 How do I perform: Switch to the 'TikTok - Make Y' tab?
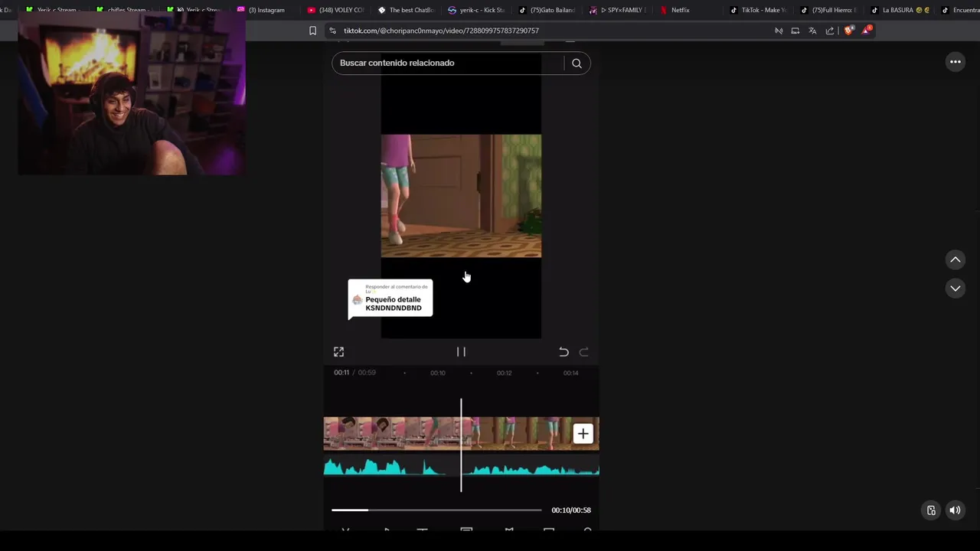pos(758,10)
